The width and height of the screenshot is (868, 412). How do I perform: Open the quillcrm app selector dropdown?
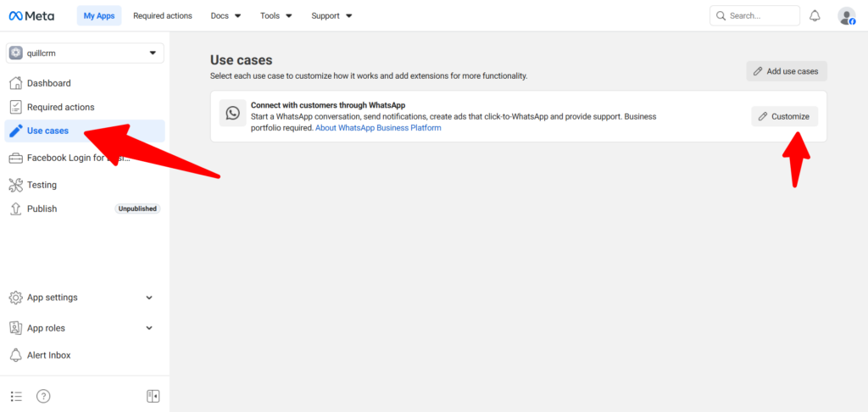pos(85,53)
